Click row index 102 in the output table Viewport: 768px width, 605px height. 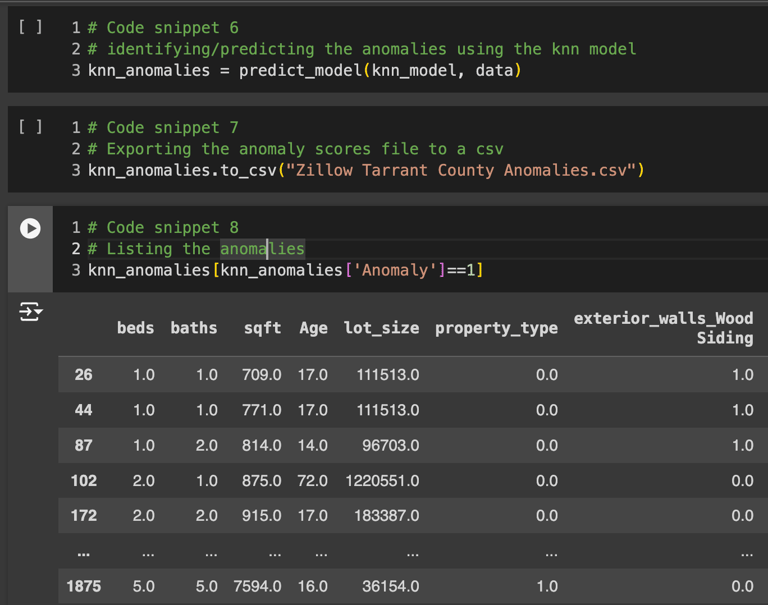click(x=83, y=481)
